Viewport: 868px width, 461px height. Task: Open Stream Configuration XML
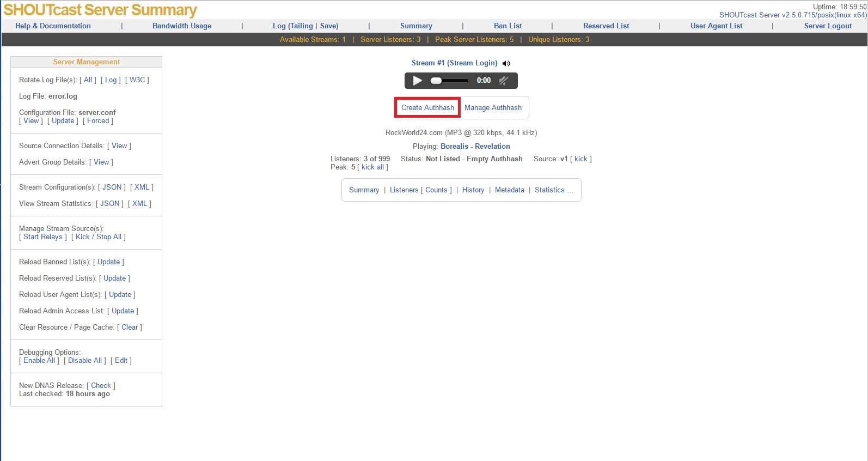click(x=142, y=187)
